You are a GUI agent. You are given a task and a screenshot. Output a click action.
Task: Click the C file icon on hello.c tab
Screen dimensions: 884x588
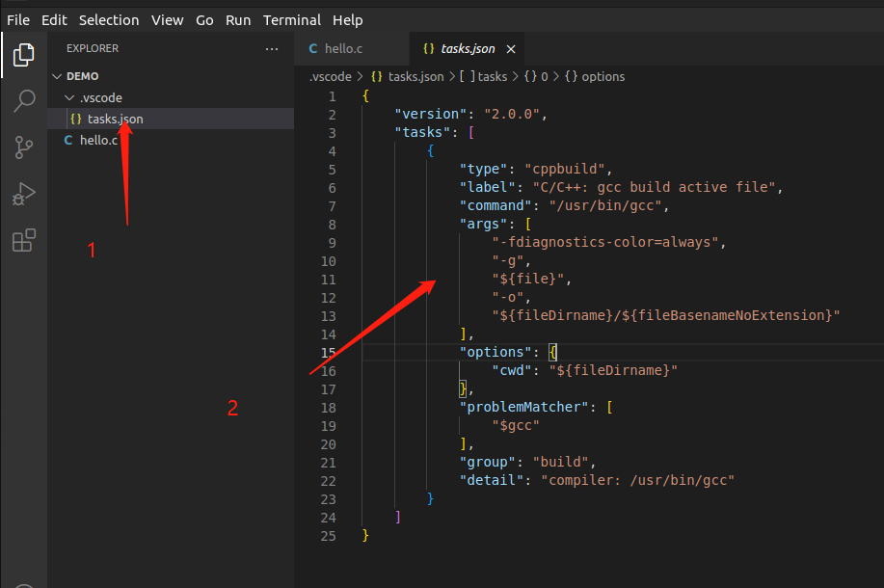(x=313, y=48)
